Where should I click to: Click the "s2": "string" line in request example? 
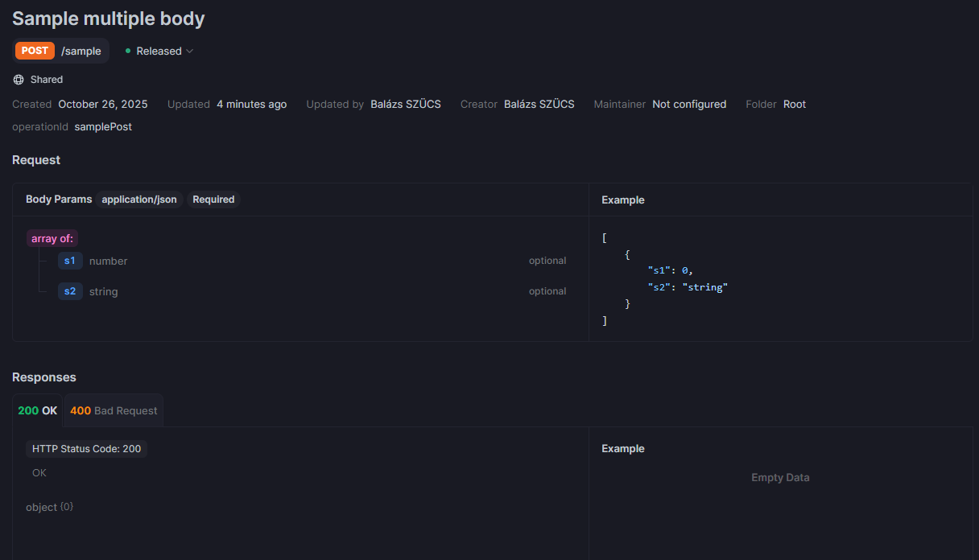click(687, 287)
